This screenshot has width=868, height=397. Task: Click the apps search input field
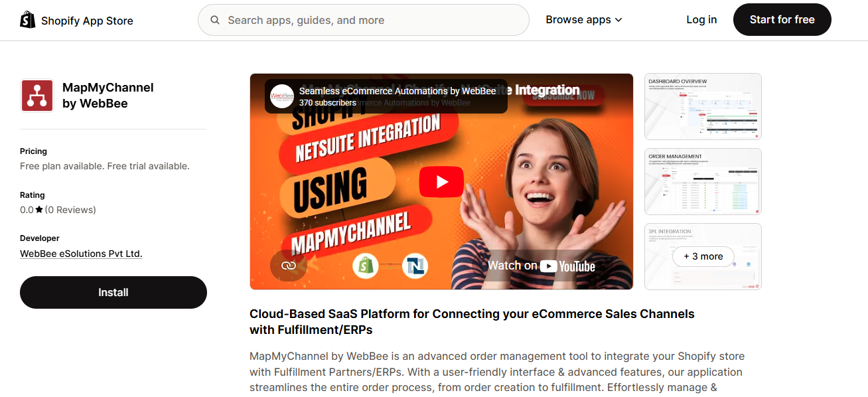pos(363,20)
